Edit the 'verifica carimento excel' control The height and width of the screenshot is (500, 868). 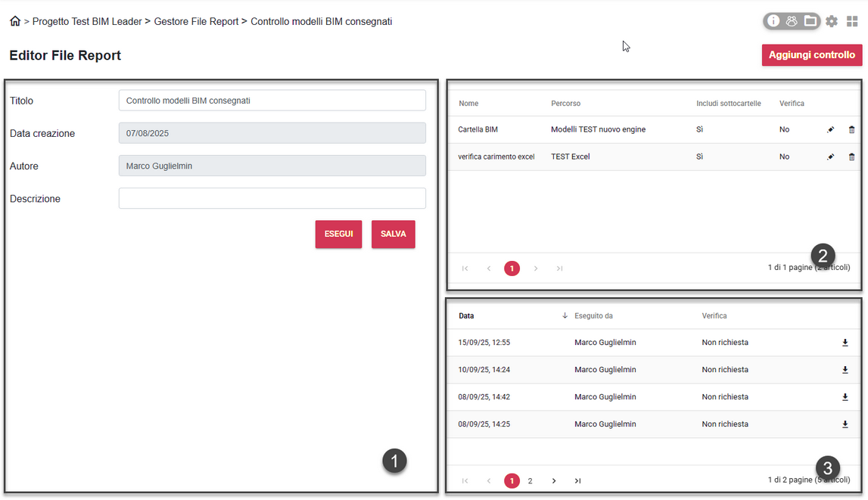click(x=830, y=157)
